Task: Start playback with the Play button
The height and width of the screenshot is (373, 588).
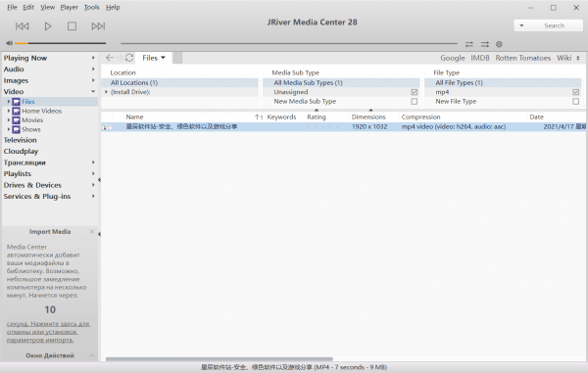Action: point(48,26)
